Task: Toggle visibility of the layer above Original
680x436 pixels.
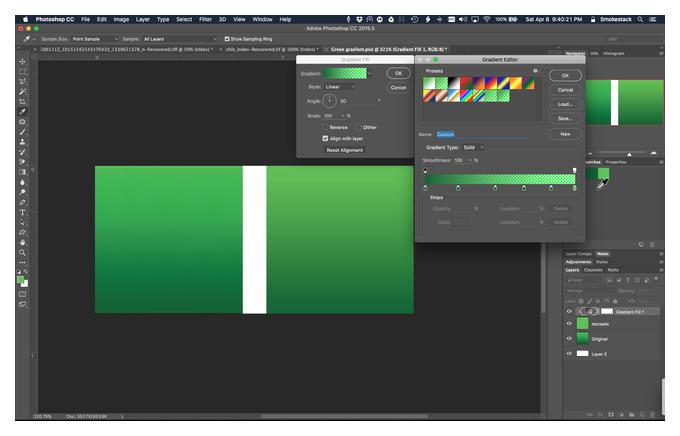Action: point(569,323)
